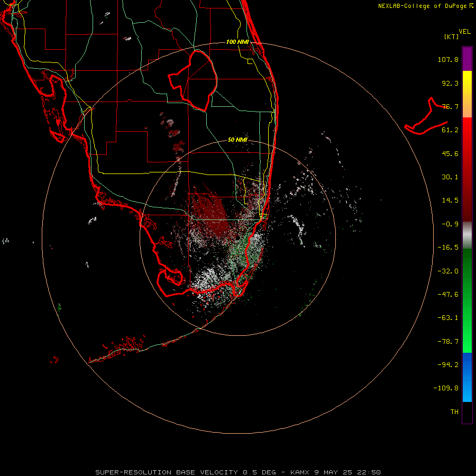This screenshot has width=476, height=476.
Task: Click the '50 NMI' range ring label
Action: 237,140
